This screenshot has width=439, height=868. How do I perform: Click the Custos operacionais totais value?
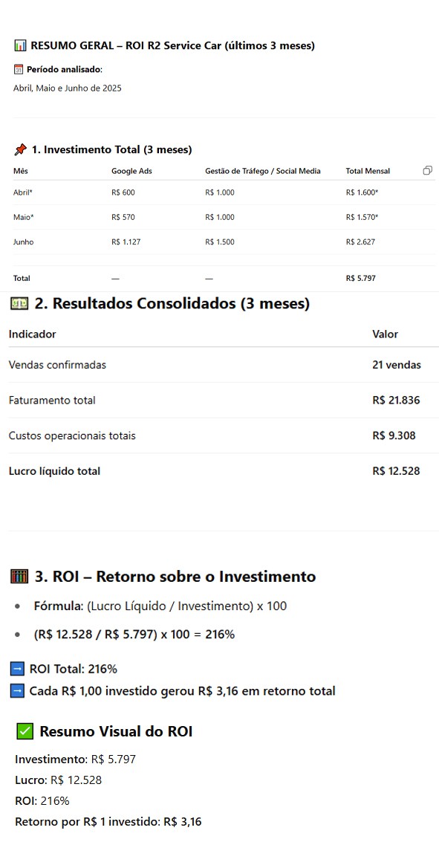394,435
